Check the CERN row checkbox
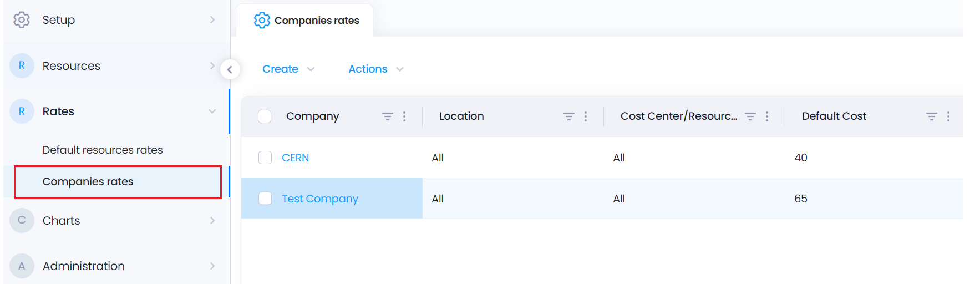This screenshot has width=980, height=284. pos(265,158)
